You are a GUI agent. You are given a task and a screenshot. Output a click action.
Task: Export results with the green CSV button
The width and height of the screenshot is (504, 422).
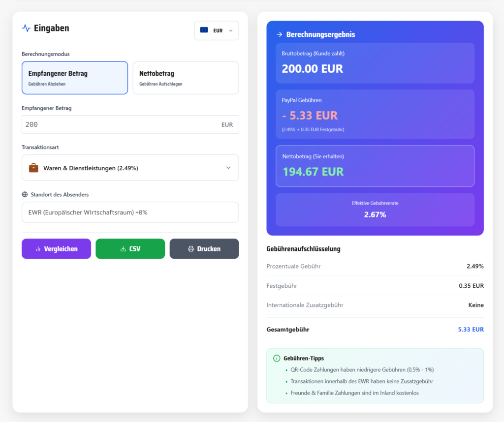[x=130, y=249]
